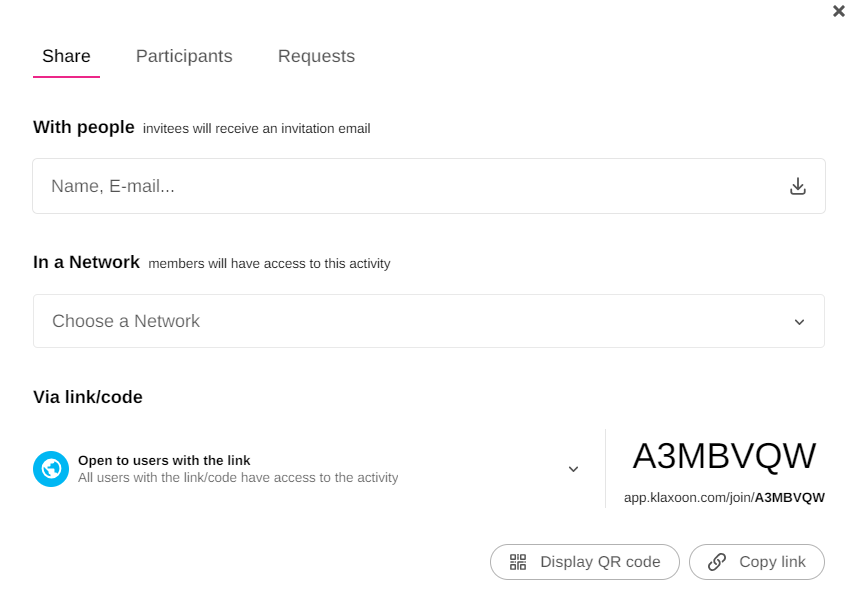Open the Choose a Network dropdown

[400, 321]
